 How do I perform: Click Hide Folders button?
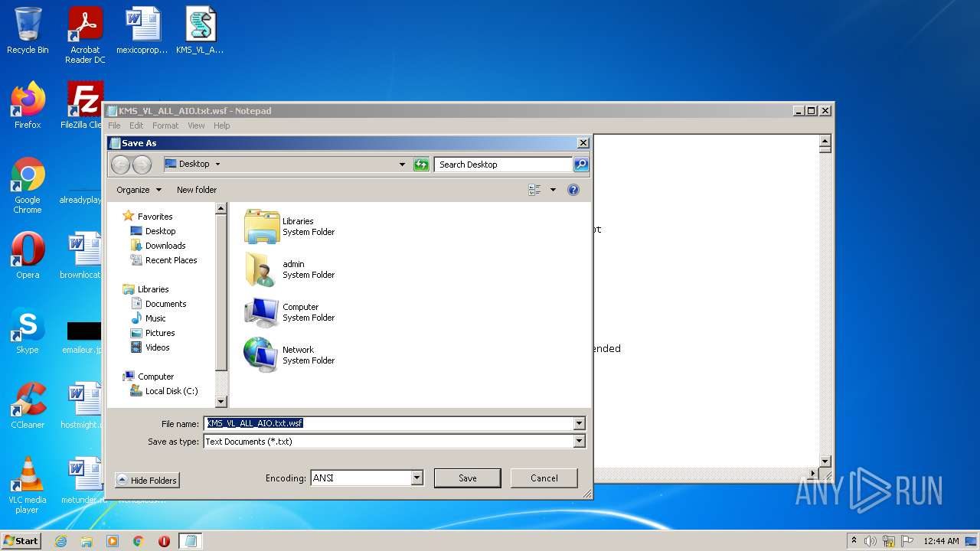coord(147,481)
